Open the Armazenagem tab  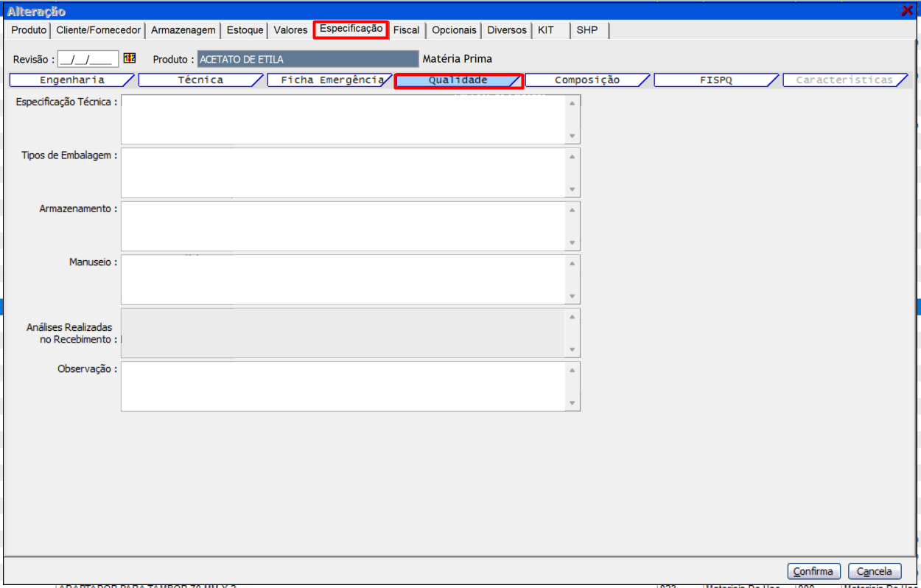tap(183, 30)
